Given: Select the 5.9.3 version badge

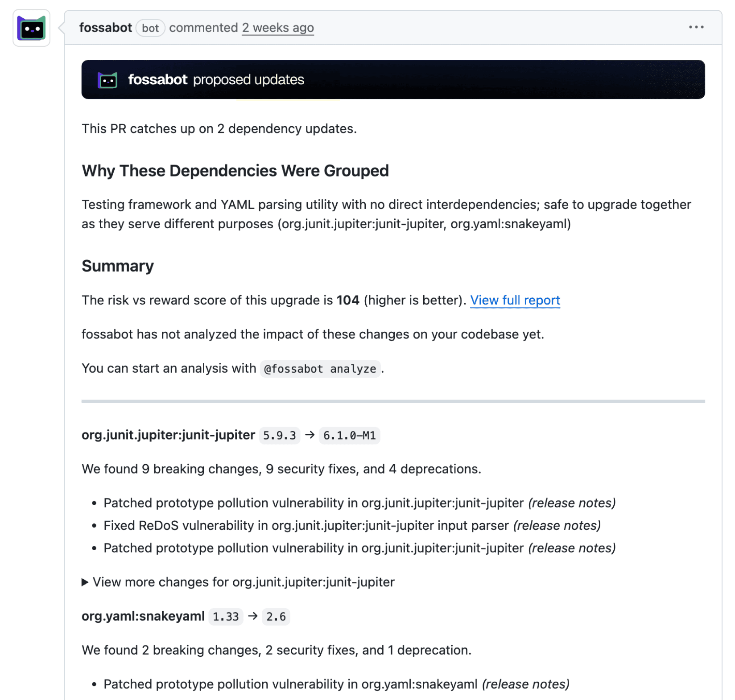Looking at the screenshot, I should click(279, 436).
